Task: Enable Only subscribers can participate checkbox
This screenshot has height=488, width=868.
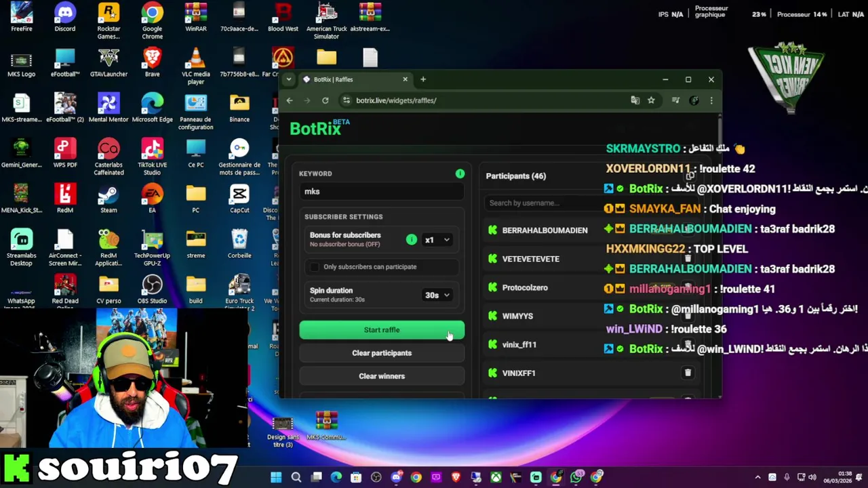Action: tap(314, 267)
